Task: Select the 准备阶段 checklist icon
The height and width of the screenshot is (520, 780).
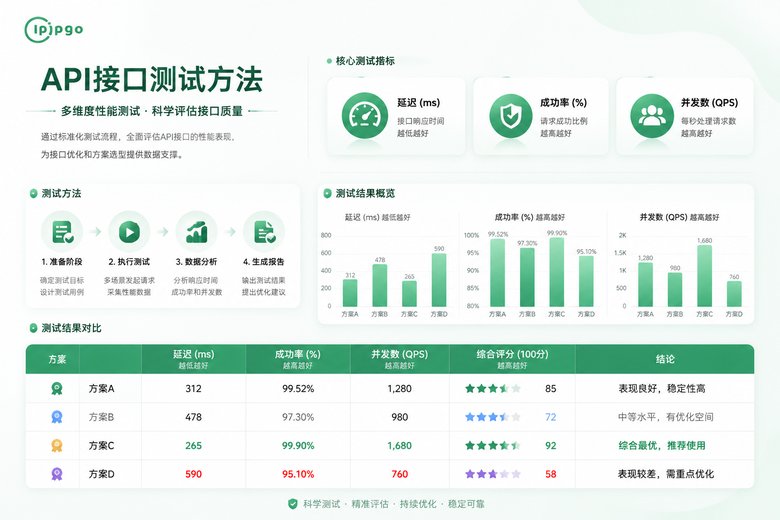Action: pyautogui.click(x=62, y=231)
